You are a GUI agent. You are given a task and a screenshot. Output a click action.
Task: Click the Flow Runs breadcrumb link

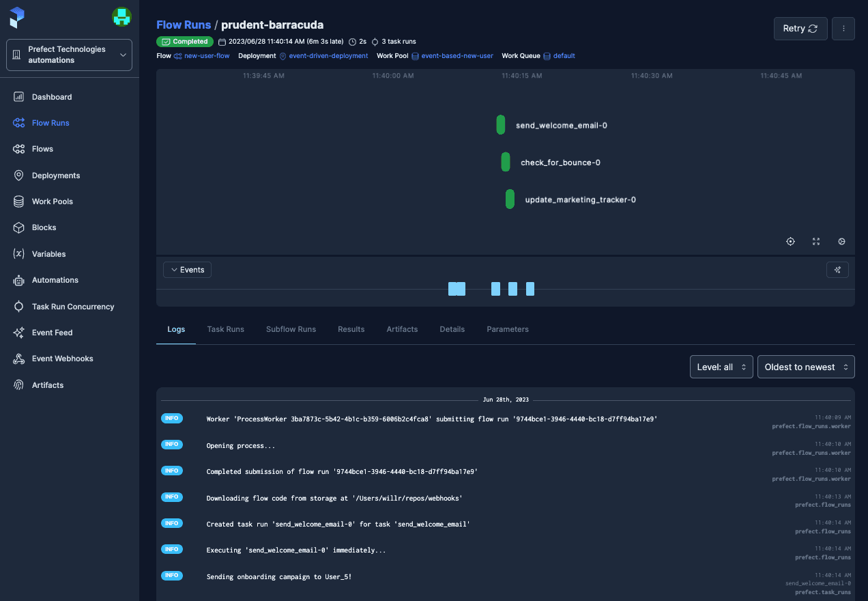tap(184, 25)
